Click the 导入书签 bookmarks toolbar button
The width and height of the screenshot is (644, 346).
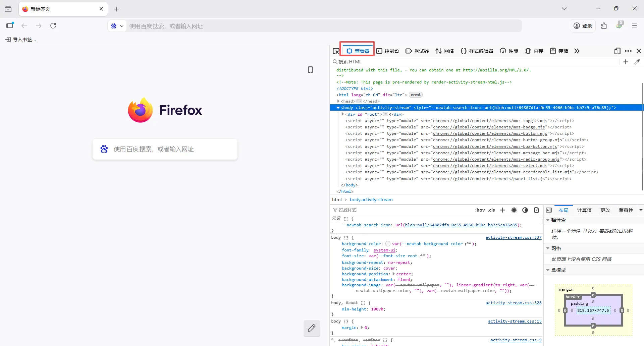pos(21,40)
